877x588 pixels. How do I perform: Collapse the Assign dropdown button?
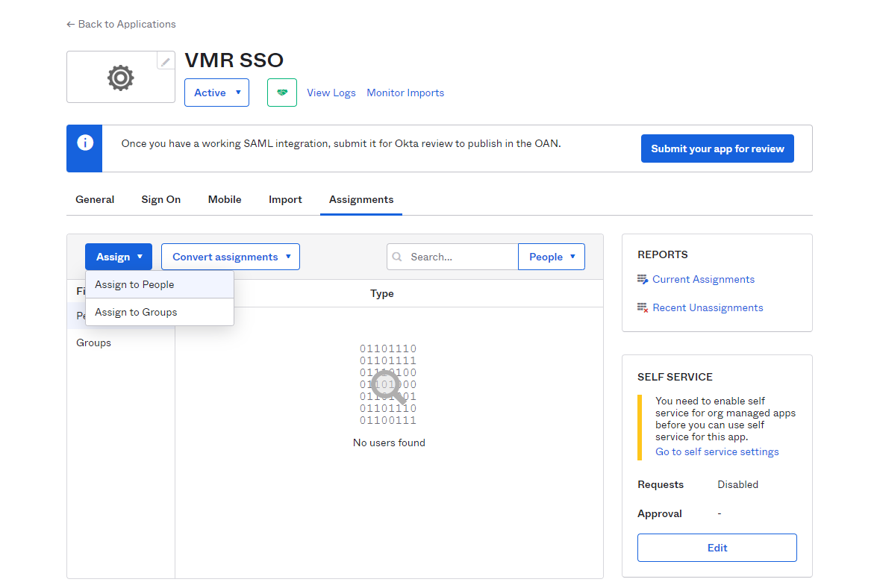tap(119, 257)
